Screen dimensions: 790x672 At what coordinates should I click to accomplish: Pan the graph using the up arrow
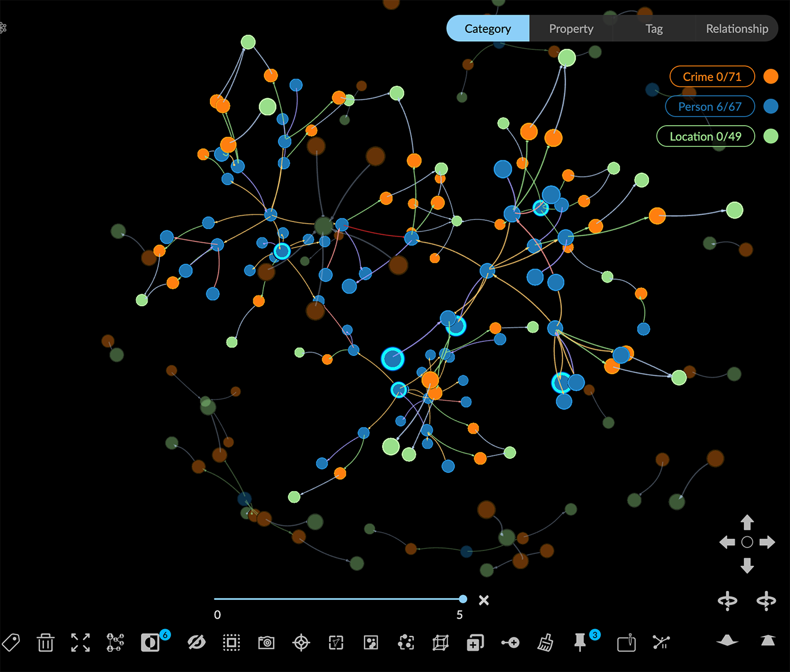click(x=747, y=522)
